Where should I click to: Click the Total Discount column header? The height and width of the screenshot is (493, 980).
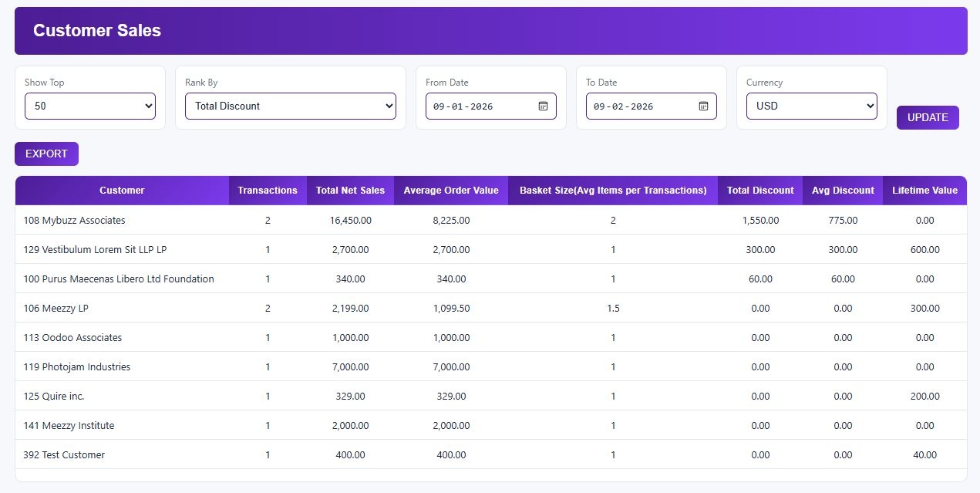pos(760,191)
